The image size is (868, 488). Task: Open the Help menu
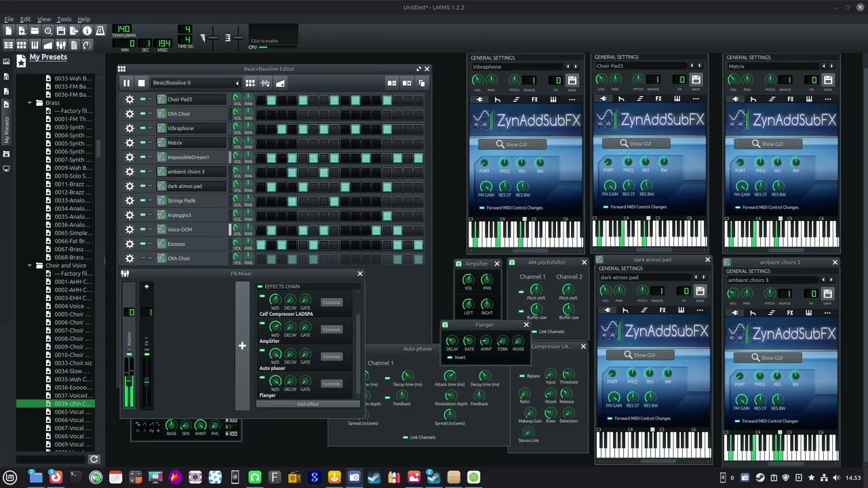(83, 19)
